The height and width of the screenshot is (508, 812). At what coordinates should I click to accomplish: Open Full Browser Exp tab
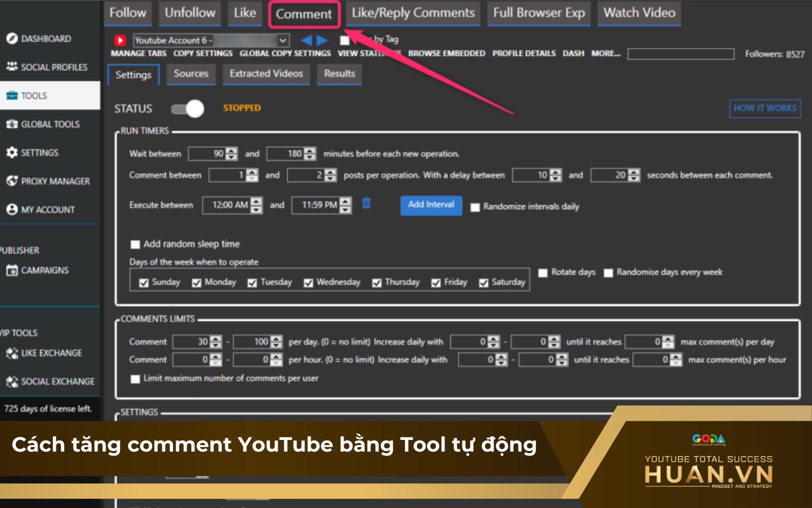[x=539, y=13]
